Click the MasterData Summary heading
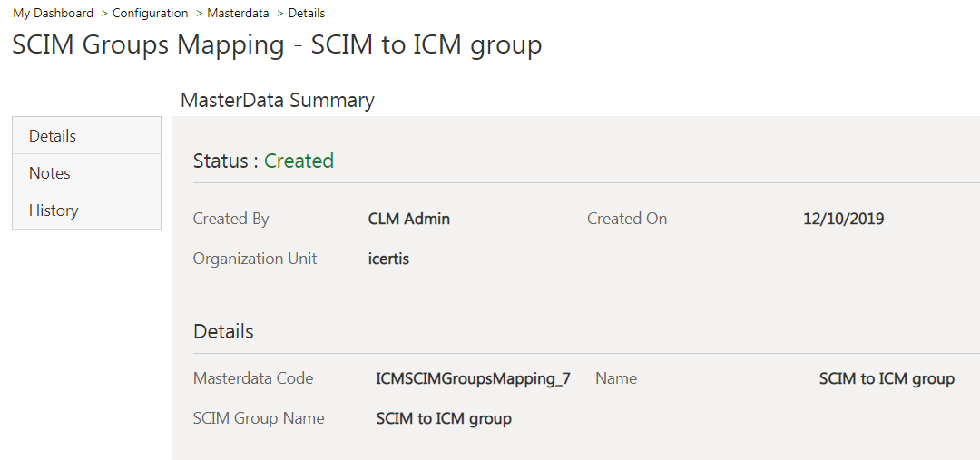 pyautogui.click(x=277, y=100)
